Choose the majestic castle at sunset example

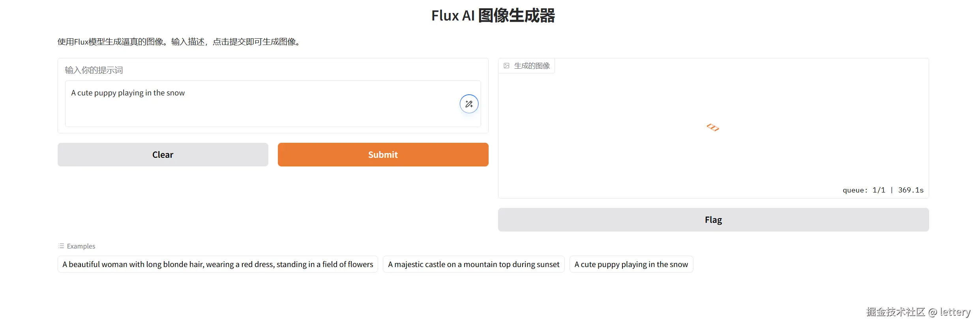[473, 264]
